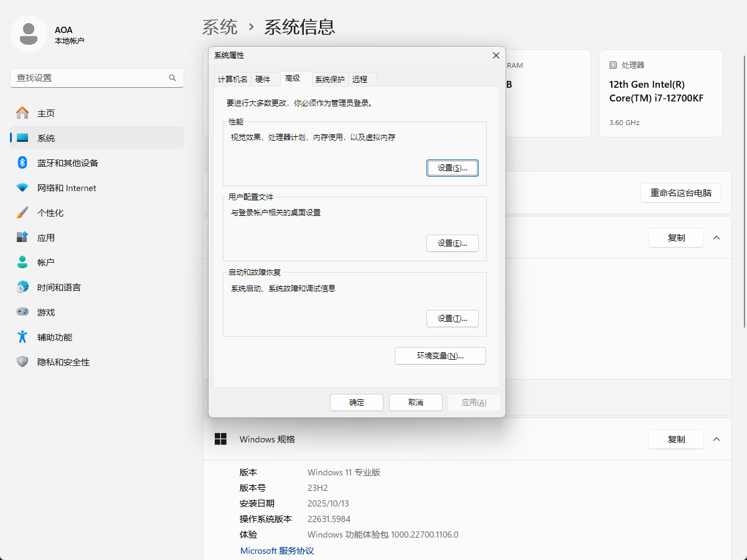Image resolution: width=747 pixels, height=560 pixels.
Task: Click the 环境变量(N) button
Action: click(440, 356)
